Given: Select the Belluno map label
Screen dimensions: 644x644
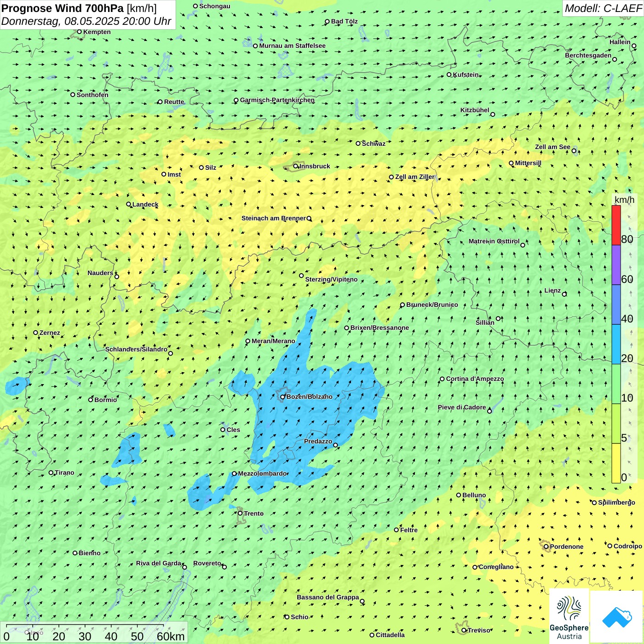Looking at the screenshot, I should [474, 495].
